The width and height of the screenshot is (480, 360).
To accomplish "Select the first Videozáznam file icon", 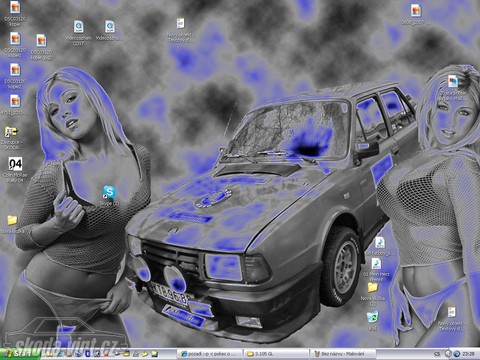I will tap(79, 27).
